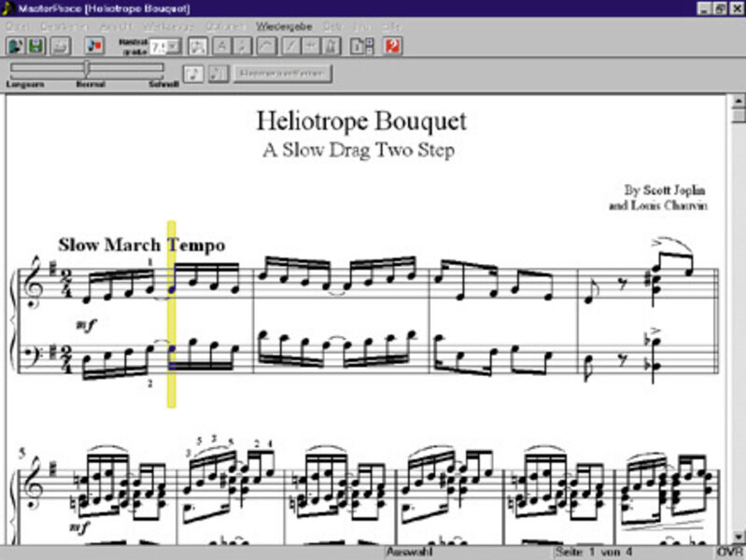Click the 'By Scott Joplin' composer text

[665, 190]
